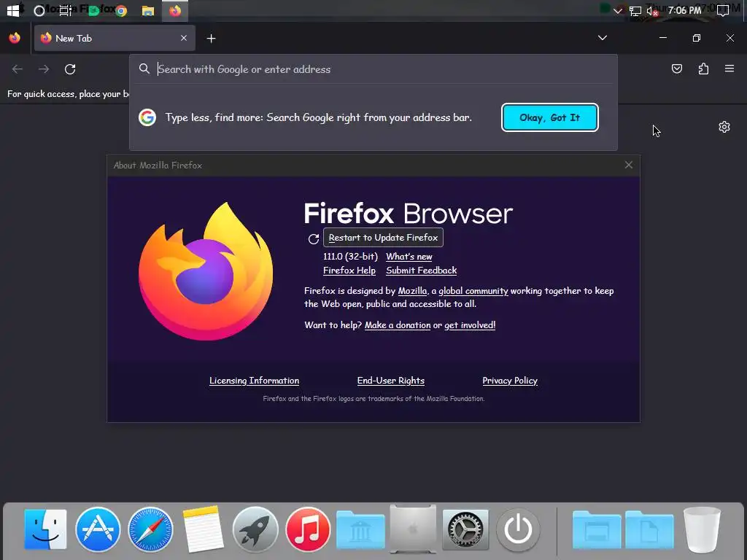Open System Preferences gear in dock

pos(465,529)
